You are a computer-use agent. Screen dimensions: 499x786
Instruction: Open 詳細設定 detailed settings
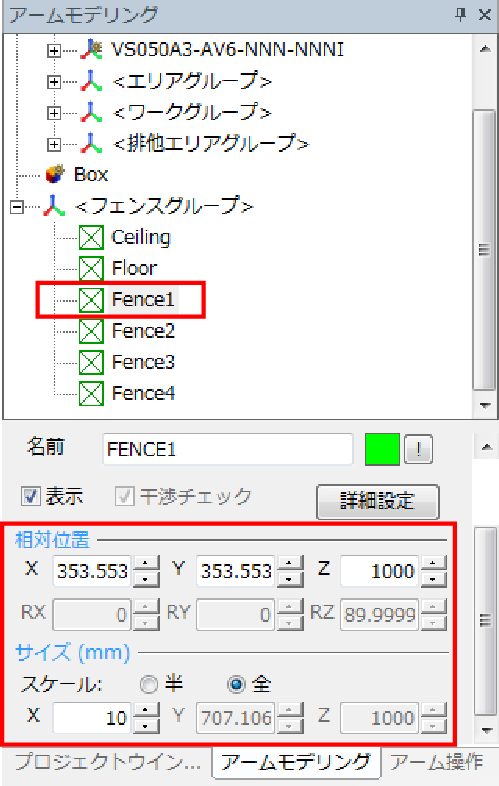[378, 501]
